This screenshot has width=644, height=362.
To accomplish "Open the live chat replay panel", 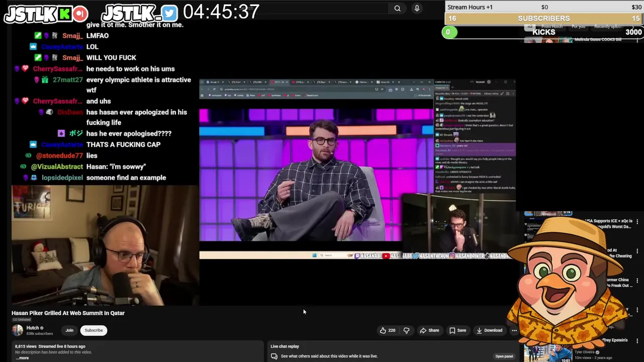I will coord(504,356).
